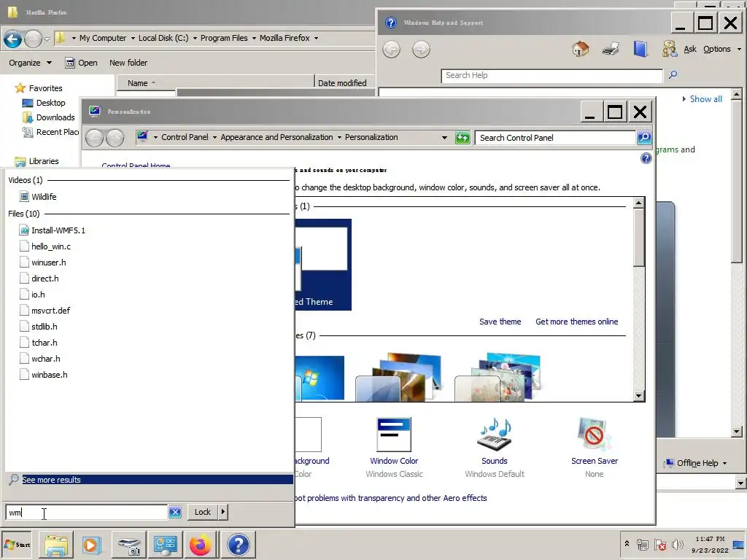
Task: Select Desktop in Favorites
Action: pyautogui.click(x=44, y=103)
